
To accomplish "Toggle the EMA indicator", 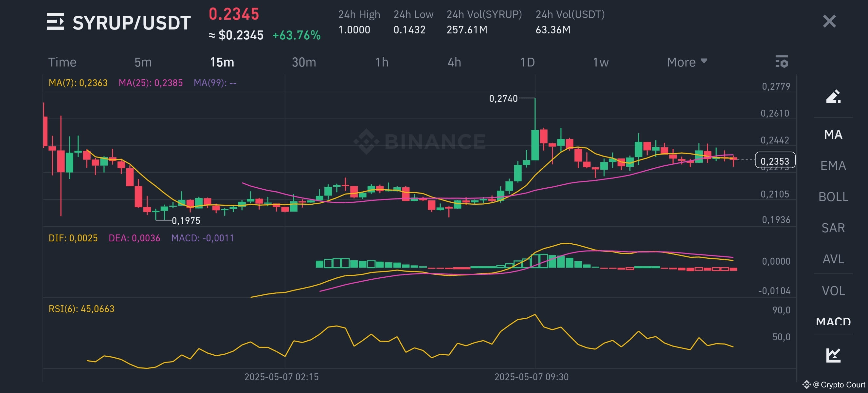I will click(833, 166).
